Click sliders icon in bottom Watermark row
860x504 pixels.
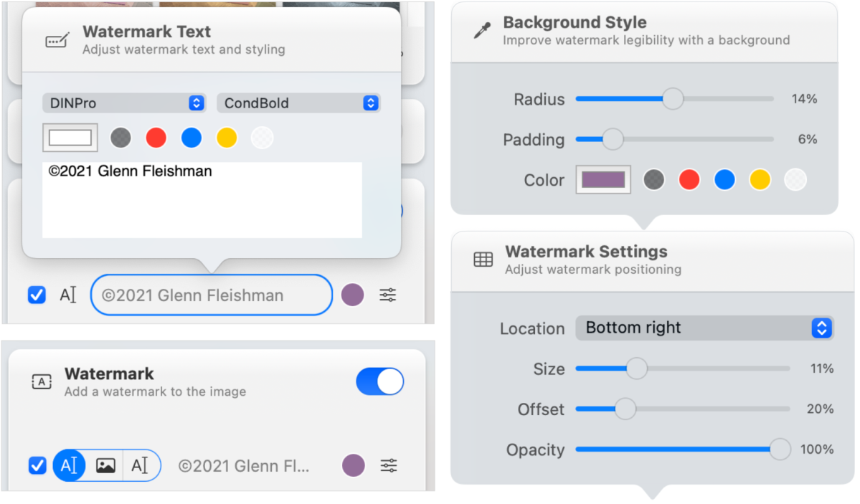coord(389,467)
